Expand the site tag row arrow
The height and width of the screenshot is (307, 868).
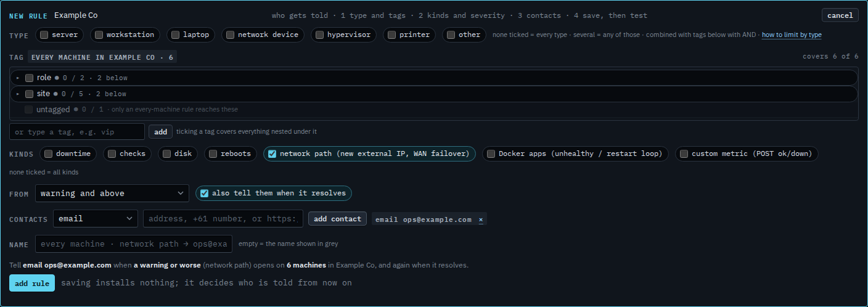click(18, 94)
